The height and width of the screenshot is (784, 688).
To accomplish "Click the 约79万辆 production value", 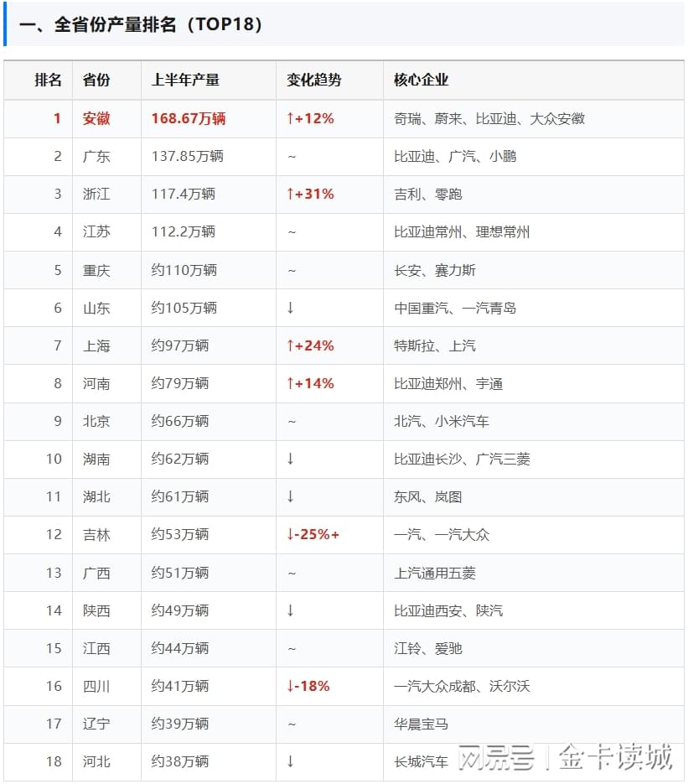I will tap(180, 383).
